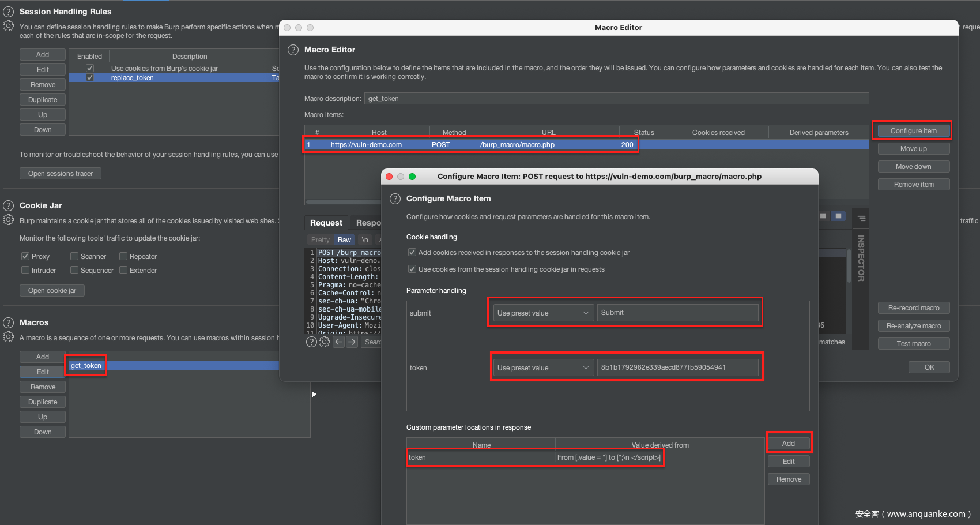
Task: Click the token preset value input field
Action: (x=677, y=367)
